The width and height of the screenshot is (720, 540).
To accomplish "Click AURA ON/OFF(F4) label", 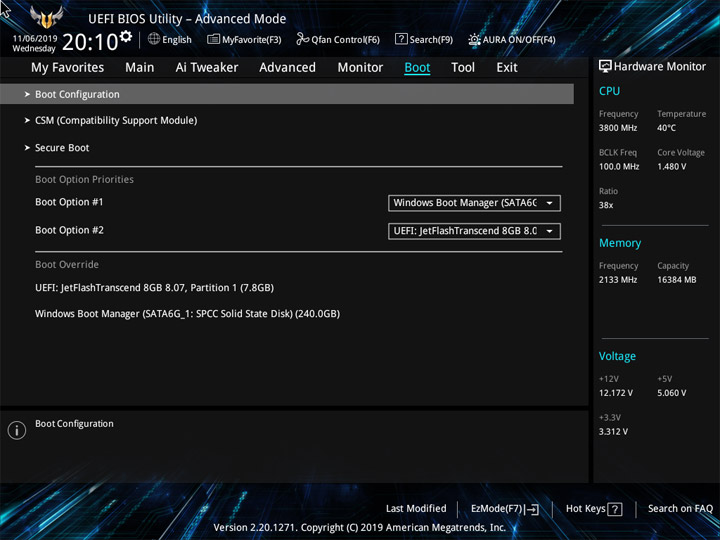I will (x=519, y=40).
